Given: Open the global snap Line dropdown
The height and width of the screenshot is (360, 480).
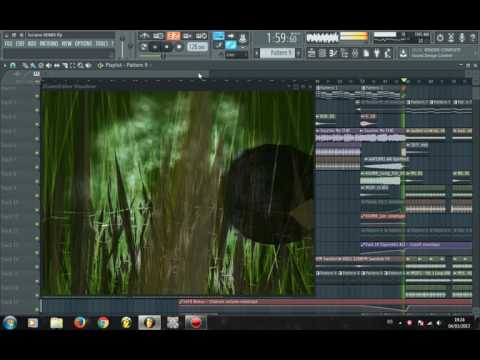Looking at the screenshot, I should 237,55.
